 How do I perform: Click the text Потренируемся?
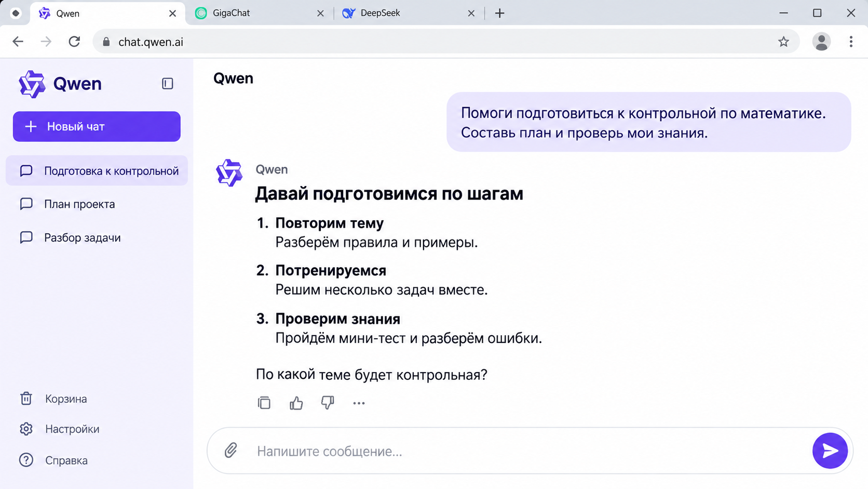331,270
